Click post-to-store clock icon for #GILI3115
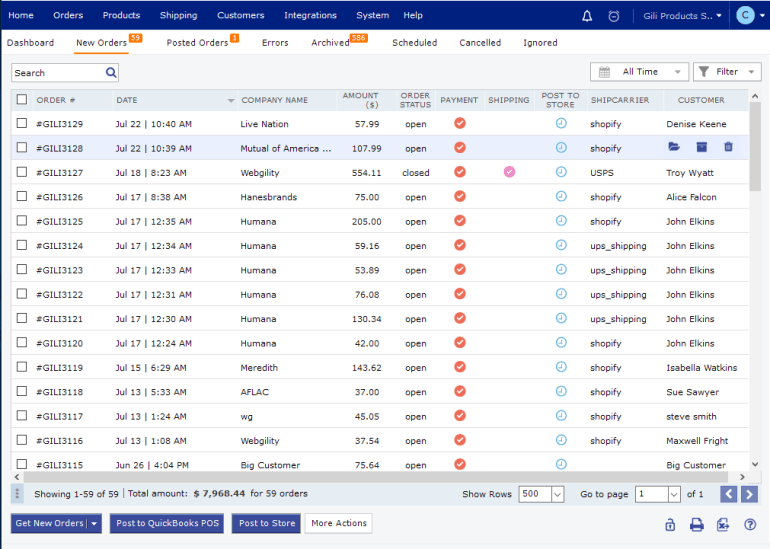The image size is (770, 549). coord(561,464)
